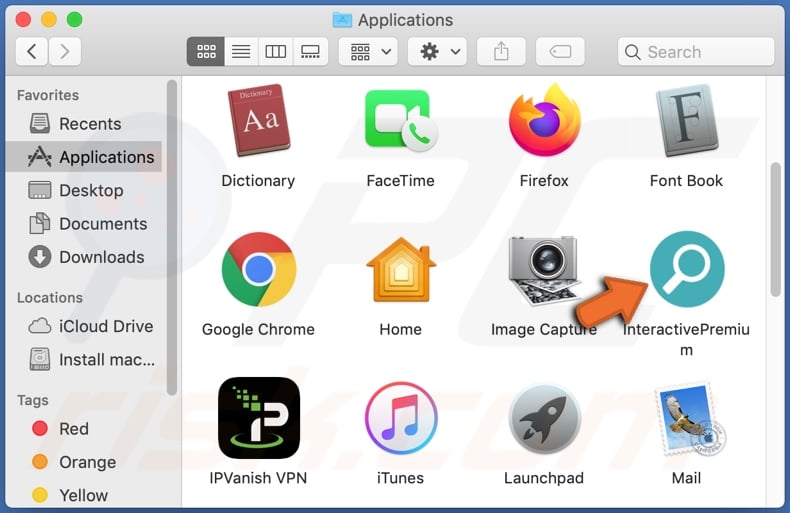Select the InteractivePremium magnifier icon
Viewport: 790px width, 513px height.
click(687, 269)
